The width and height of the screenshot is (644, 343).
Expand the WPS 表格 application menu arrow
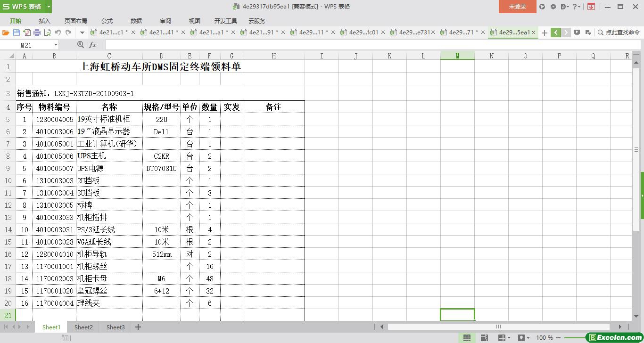pyautogui.click(x=49, y=7)
